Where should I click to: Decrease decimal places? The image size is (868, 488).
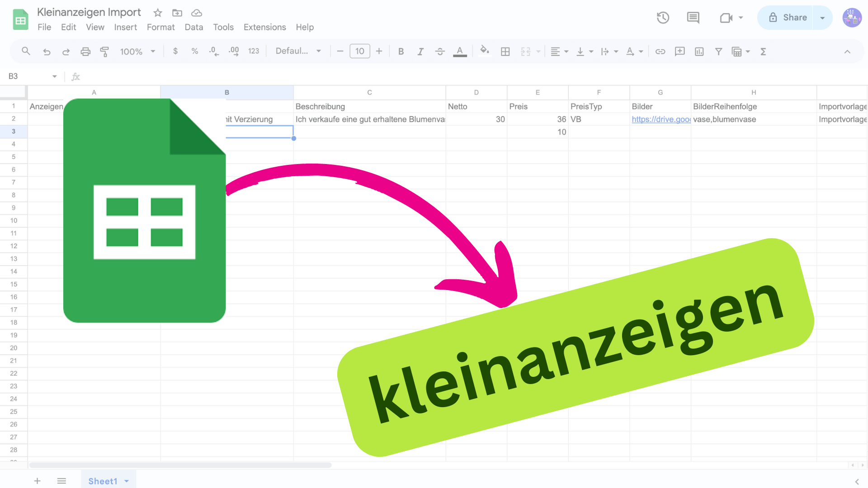[x=214, y=52]
